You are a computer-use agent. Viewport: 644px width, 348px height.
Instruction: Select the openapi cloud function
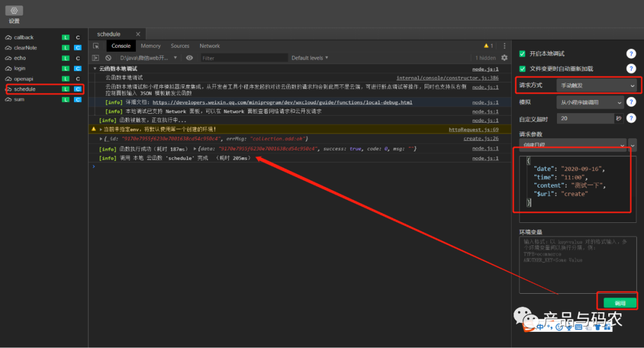pyautogui.click(x=23, y=79)
